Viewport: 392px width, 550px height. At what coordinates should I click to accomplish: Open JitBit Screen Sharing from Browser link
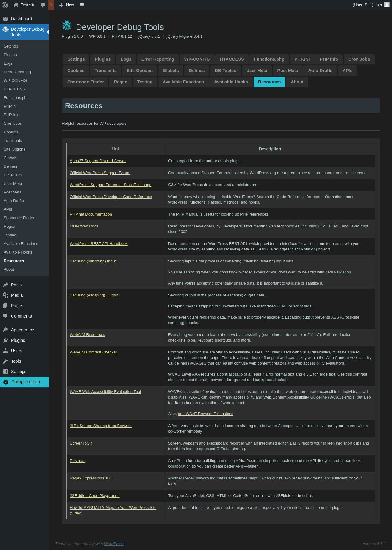click(101, 426)
